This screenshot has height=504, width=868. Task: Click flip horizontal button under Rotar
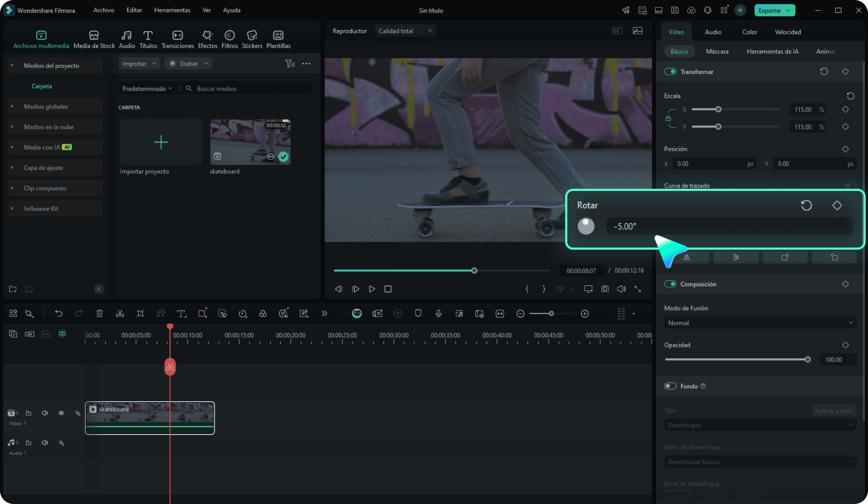687,257
